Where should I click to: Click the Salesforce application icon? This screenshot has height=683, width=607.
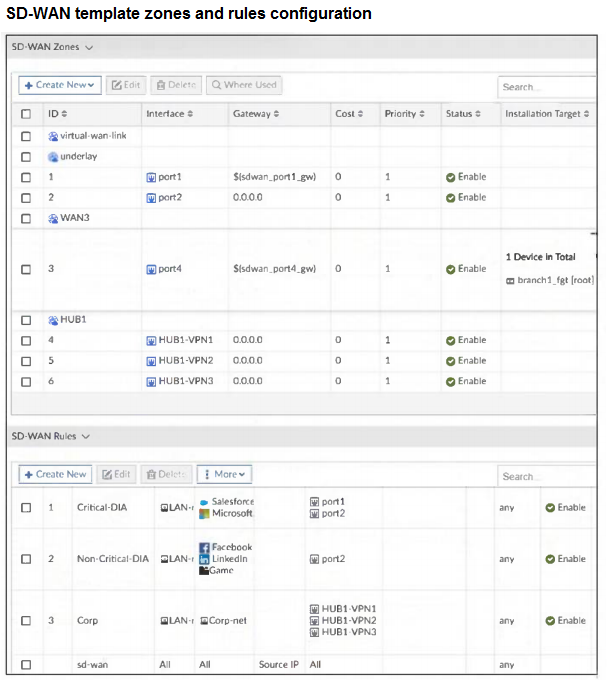pyautogui.click(x=204, y=502)
